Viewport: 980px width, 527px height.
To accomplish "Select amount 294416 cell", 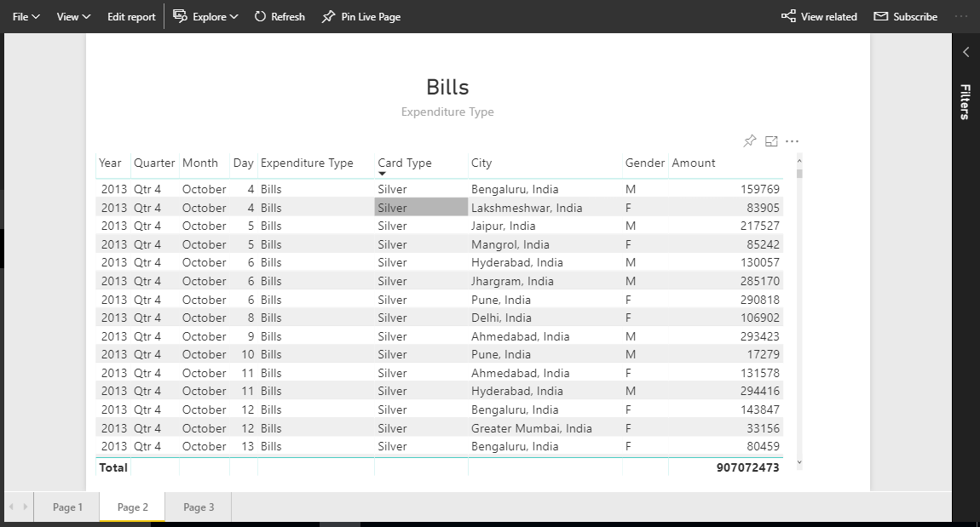I will (725, 392).
